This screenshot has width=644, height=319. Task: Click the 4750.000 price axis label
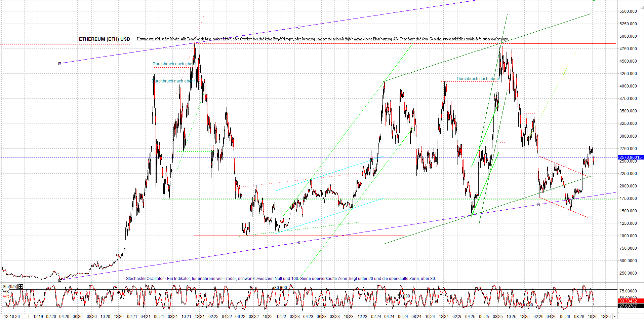628,49
